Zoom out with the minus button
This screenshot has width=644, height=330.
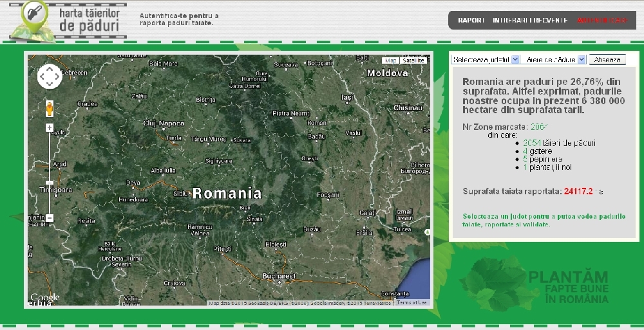coord(50,218)
